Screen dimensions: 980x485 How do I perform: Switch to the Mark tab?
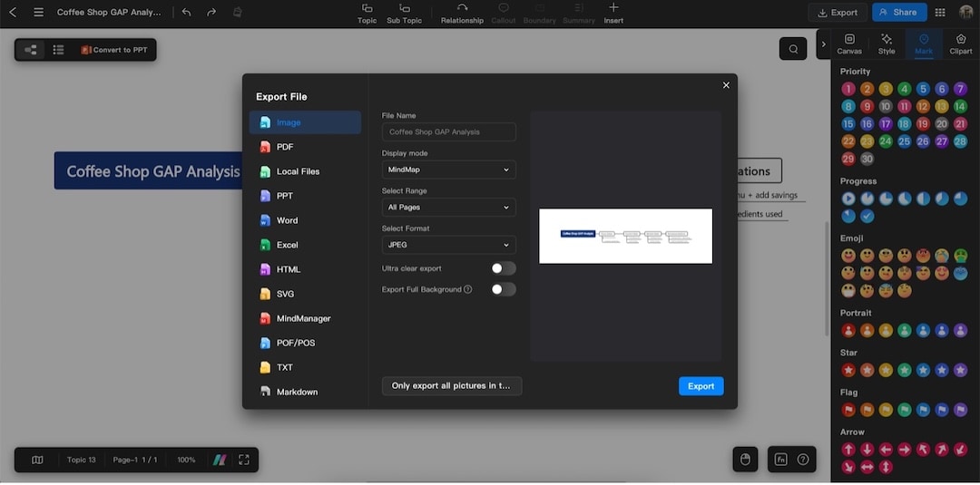[x=924, y=44]
